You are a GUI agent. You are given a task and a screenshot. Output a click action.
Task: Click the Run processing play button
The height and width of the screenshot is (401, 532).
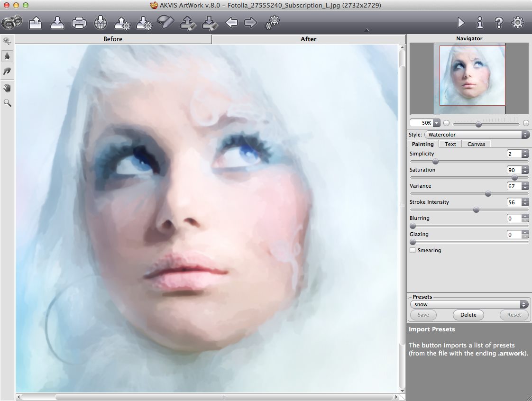pos(460,22)
